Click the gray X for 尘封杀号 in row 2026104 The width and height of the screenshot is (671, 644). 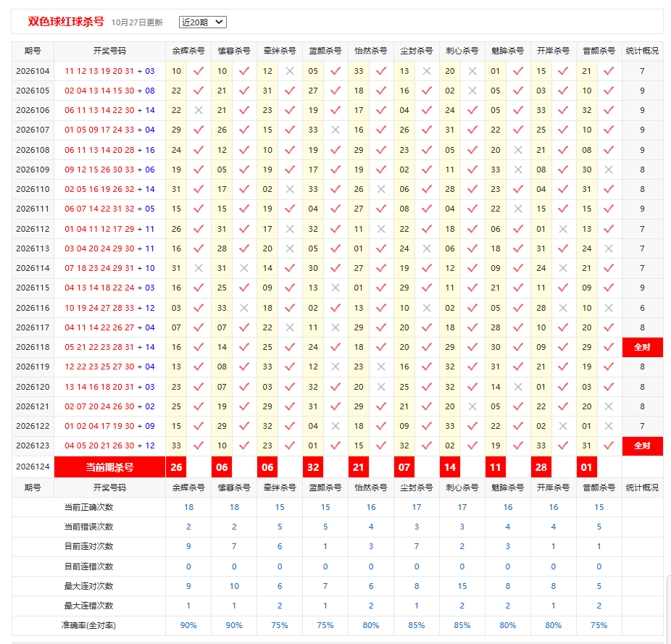427,71
